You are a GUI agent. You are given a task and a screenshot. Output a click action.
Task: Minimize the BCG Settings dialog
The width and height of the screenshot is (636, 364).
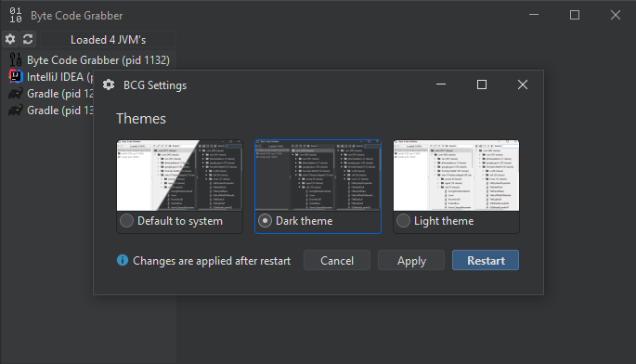tap(441, 84)
